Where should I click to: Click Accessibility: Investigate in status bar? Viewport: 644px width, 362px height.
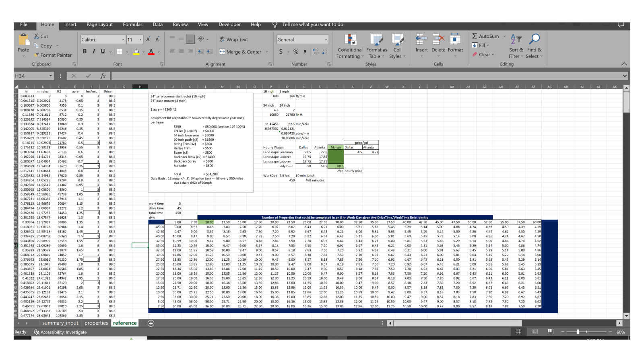tap(60, 332)
